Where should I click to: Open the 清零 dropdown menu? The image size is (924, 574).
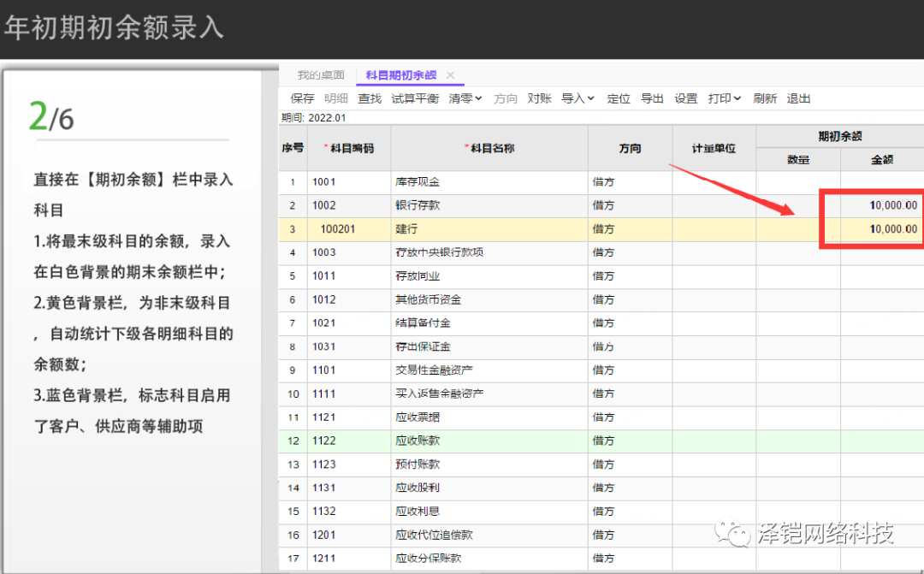pos(465,99)
